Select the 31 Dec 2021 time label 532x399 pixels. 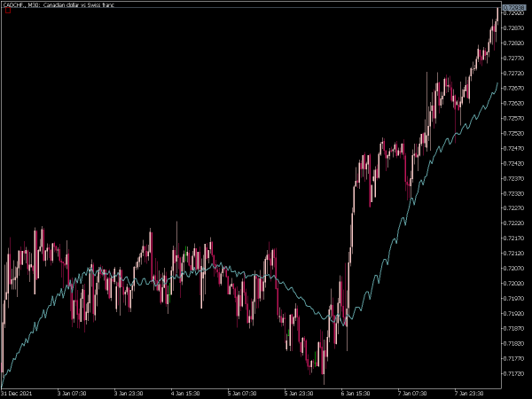tap(17, 393)
